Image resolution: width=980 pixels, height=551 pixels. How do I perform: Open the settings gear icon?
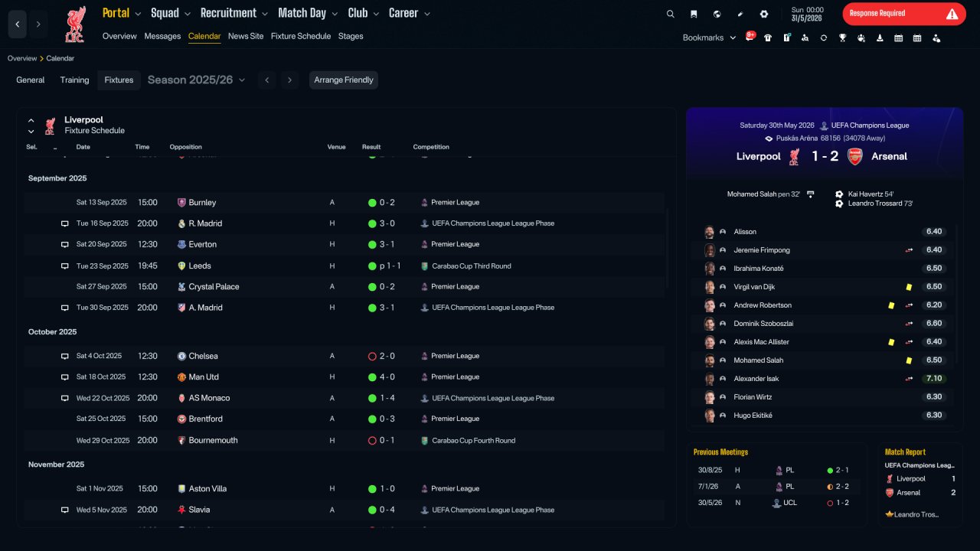(x=763, y=14)
